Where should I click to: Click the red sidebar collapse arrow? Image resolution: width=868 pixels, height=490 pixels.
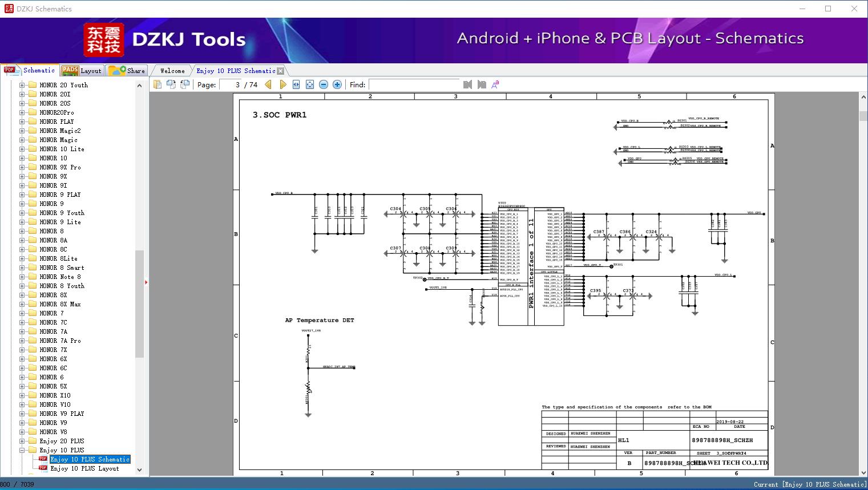[146, 282]
